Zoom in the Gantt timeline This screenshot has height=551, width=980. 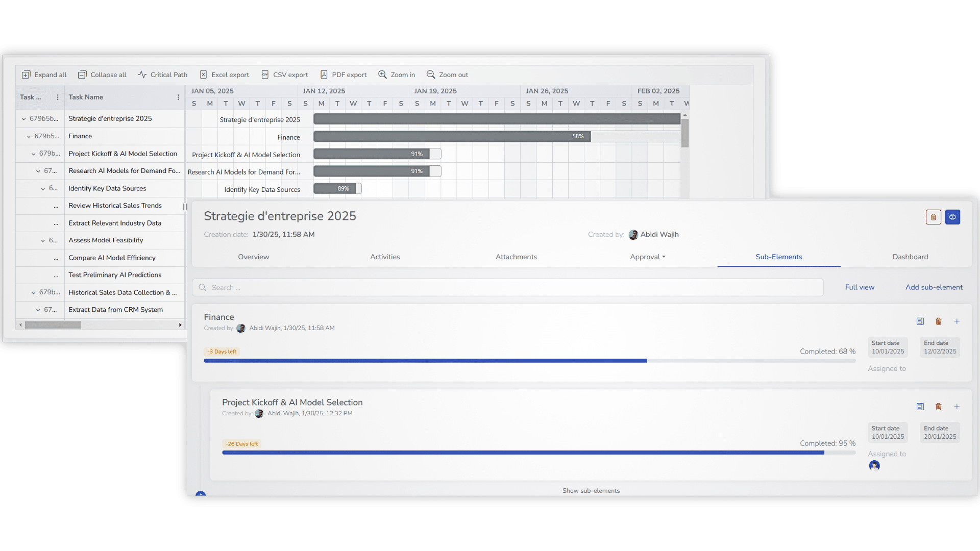[382, 75]
